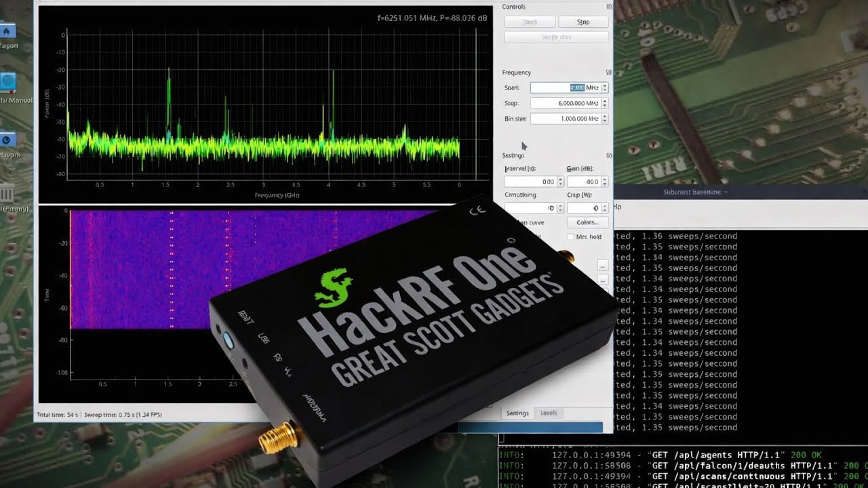868x488 pixels.
Task: Click the greyed-out Start button
Action: [530, 22]
